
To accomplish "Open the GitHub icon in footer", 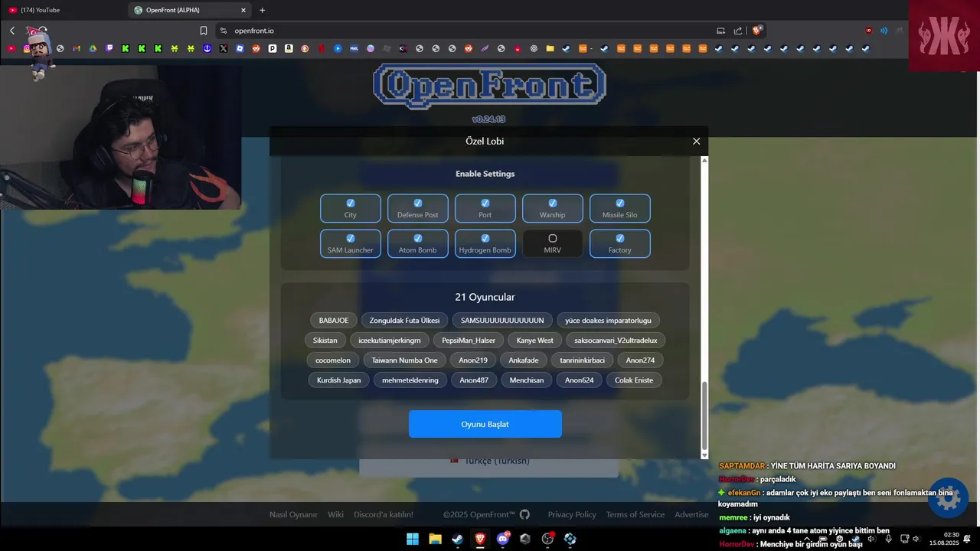I will (x=524, y=514).
